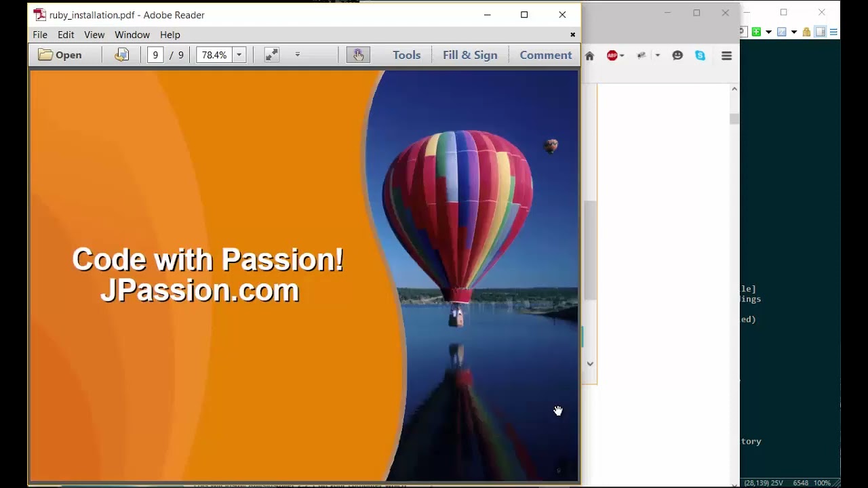Toggle the full-screen read mode icon
Viewport: 868px width, 488px height.
(272, 55)
